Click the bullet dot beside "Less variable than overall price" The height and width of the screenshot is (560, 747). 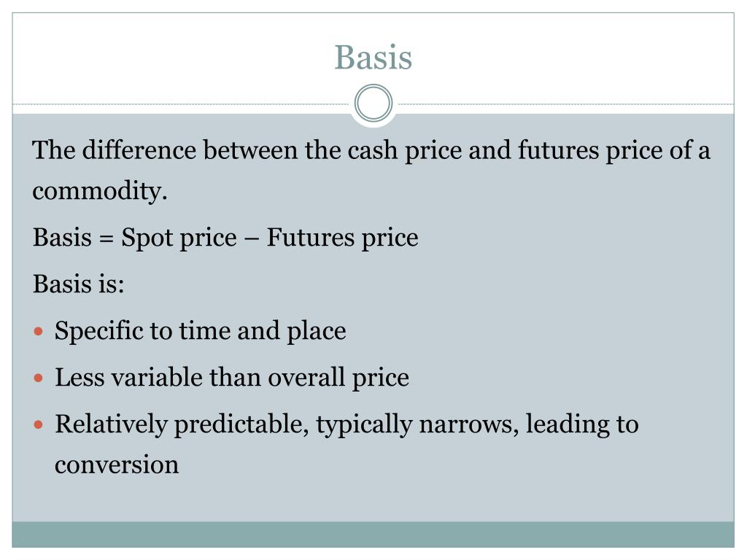pyautogui.click(x=39, y=378)
